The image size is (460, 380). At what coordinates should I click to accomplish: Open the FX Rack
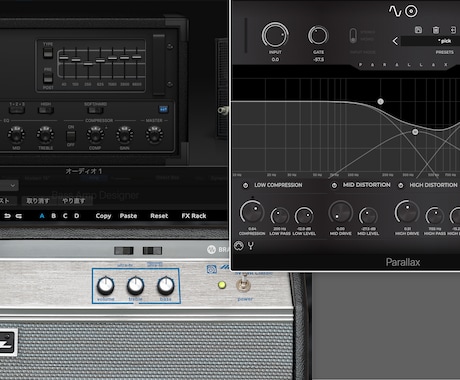194,216
